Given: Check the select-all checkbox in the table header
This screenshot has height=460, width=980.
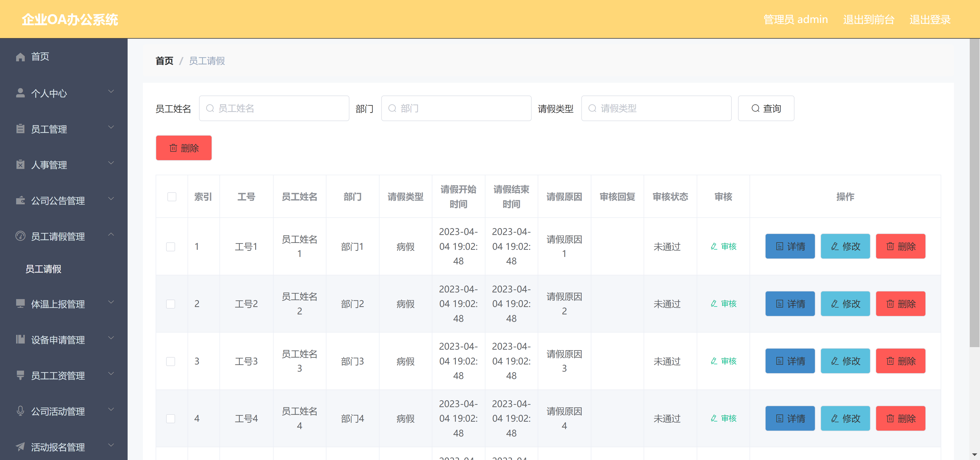Looking at the screenshot, I should click(x=171, y=197).
